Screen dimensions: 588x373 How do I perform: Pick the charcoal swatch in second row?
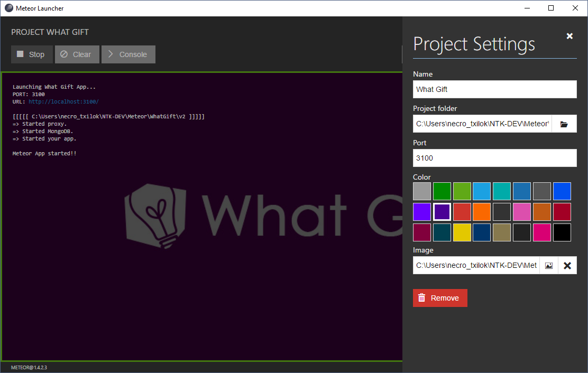[x=502, y=211]
